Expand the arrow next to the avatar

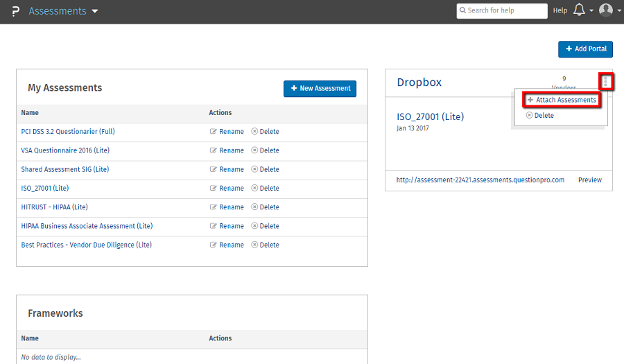618,11
